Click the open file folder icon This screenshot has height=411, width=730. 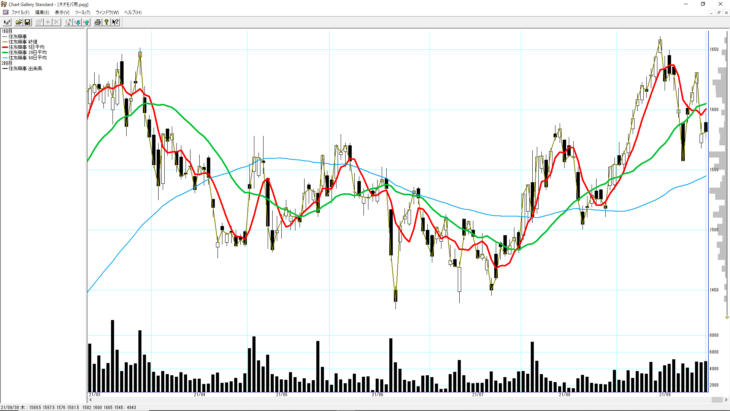[x=19, y=21]
